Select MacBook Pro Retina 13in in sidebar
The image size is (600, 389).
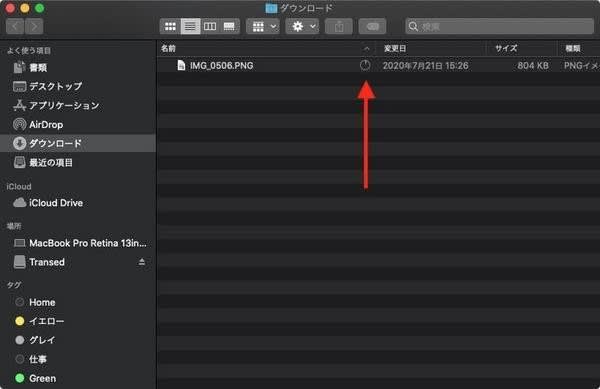[78, 243]
